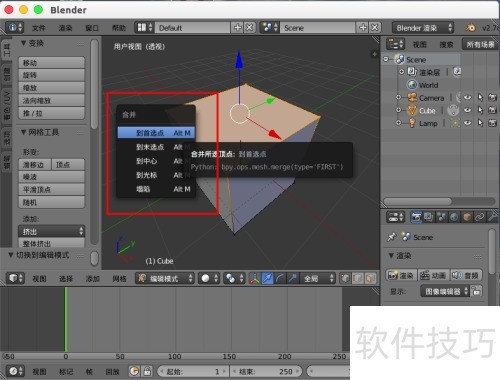This screenshot has height=380, width=500.
Task: Click the 移动 button in tool shelf
Action: [x=52, y=62]
